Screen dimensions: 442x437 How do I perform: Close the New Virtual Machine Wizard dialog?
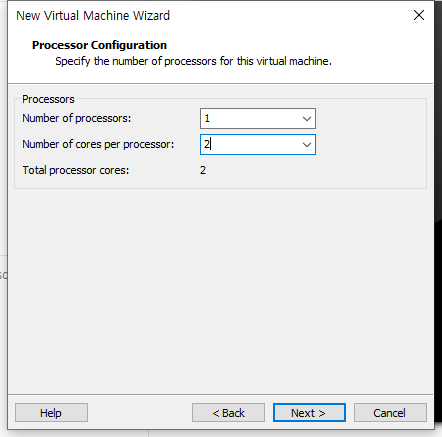pos(419,15)
